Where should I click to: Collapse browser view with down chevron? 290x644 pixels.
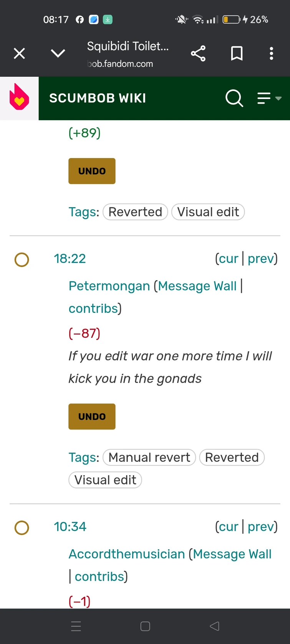pyautogui.click(x=58, y=53)
